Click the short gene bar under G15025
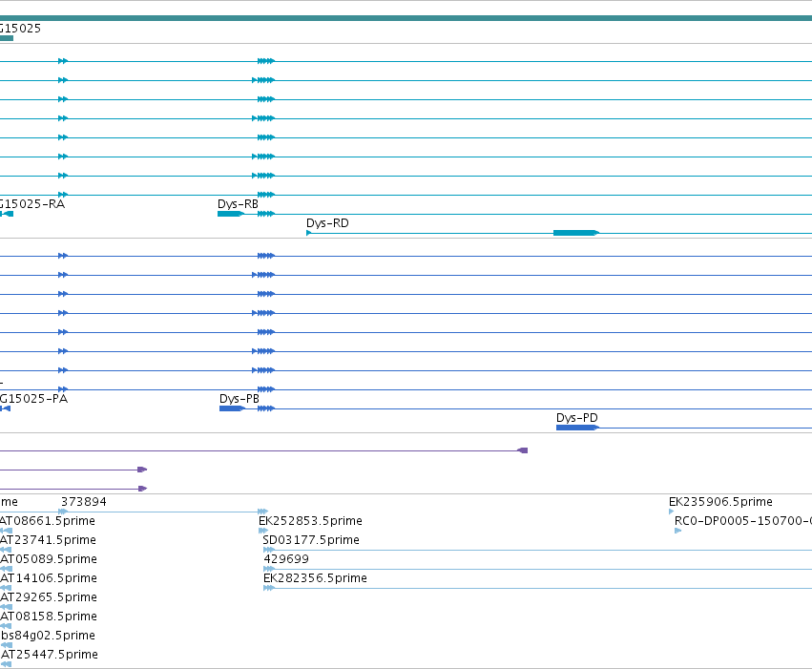The width and height of the screenshot is (812, 669). [x=7, y=38]
